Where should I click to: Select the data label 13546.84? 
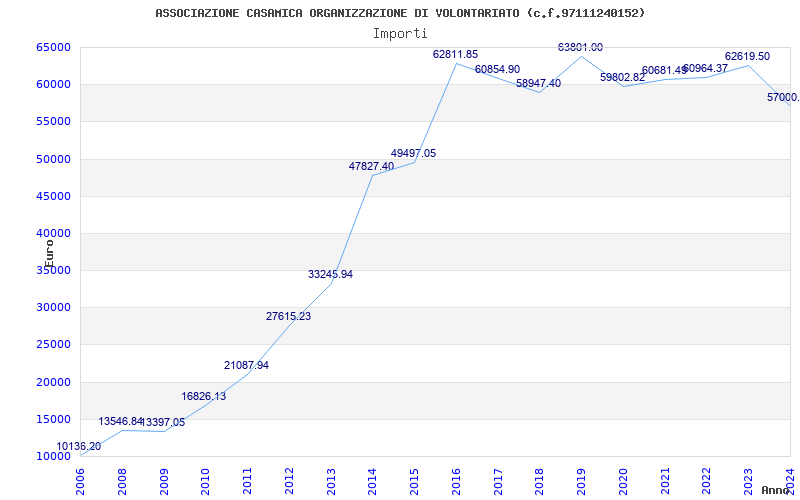click(120, 421)
